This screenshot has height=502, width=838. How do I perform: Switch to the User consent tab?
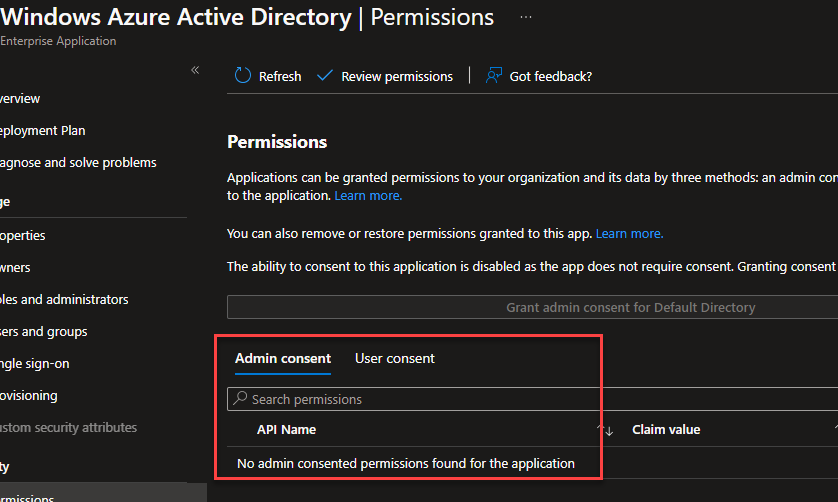[x=395, y=359]
